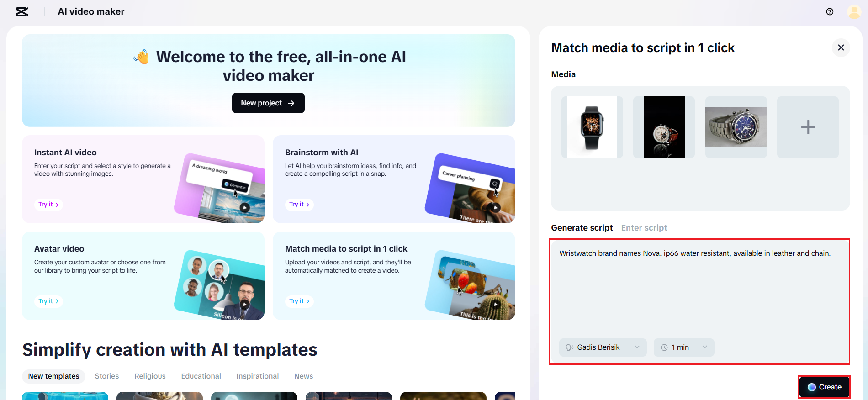
Task: Click the Generate button in Instant AI preview
Action: 236,185
